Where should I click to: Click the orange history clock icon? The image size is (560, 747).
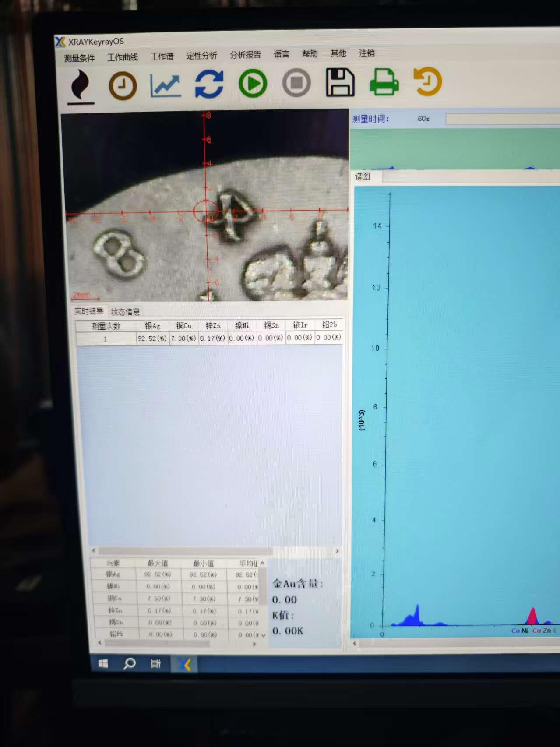point(428,81)
